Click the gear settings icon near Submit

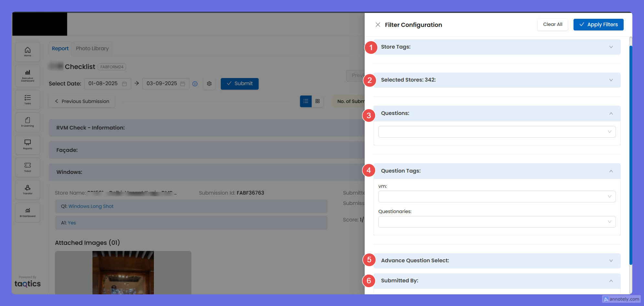pyautogui.click(x=209, y=84)
